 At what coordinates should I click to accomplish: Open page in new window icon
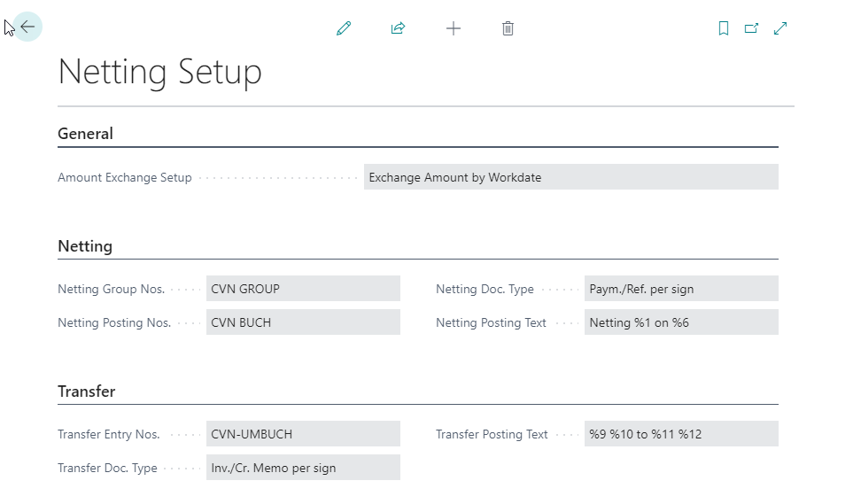point(751,28)
